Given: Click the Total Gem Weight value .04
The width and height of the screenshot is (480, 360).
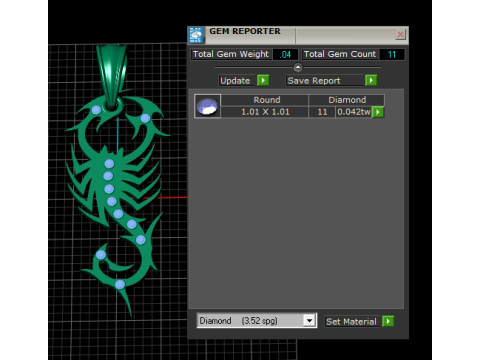Looking at the screenshot, I should click(x=285, y=54).
